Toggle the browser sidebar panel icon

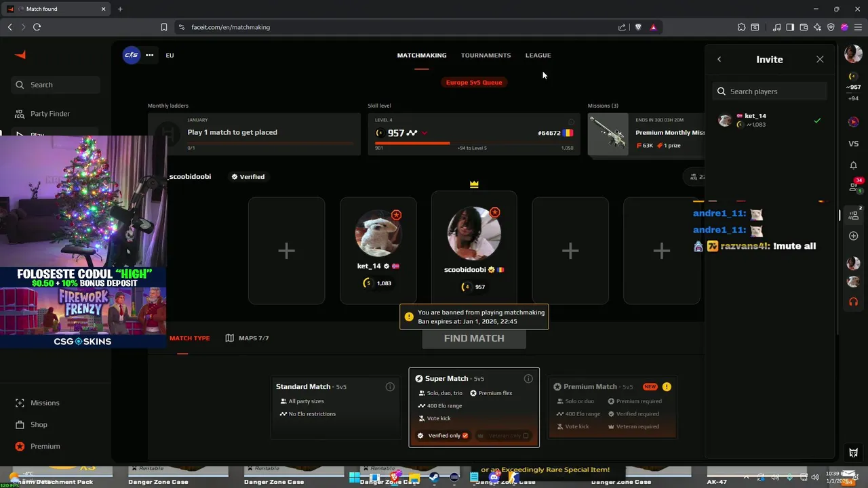(790, 27)
